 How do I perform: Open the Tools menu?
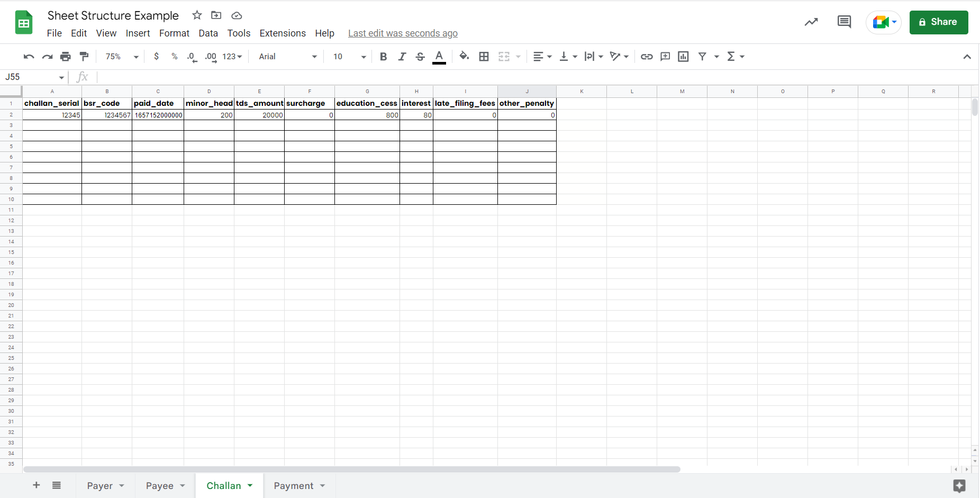[239, 33]
